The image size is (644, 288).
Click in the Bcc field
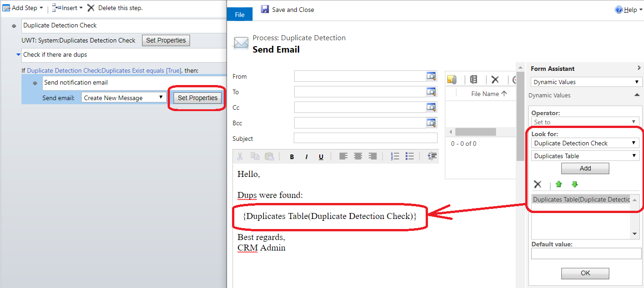(x=360, y=123)
